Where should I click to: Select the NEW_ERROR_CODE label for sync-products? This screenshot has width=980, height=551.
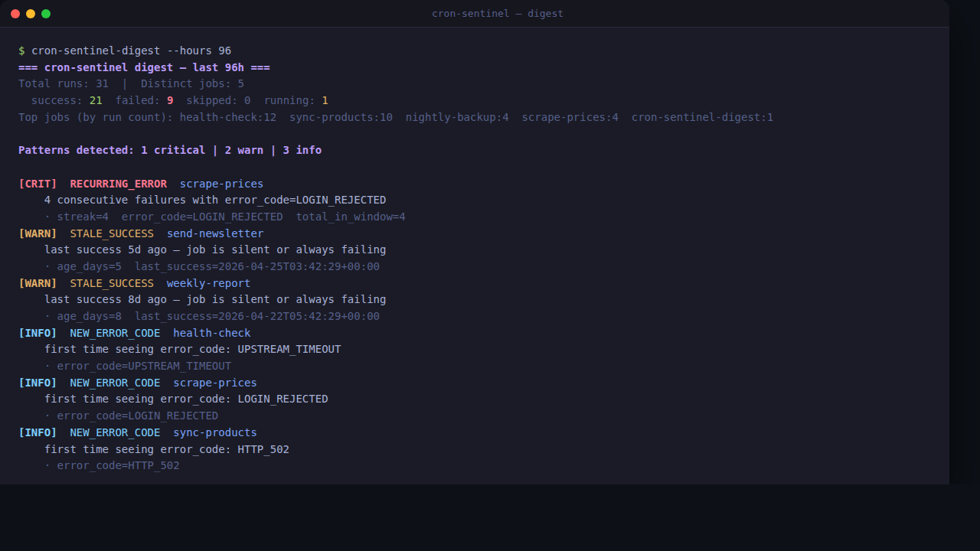coord(115,432)
